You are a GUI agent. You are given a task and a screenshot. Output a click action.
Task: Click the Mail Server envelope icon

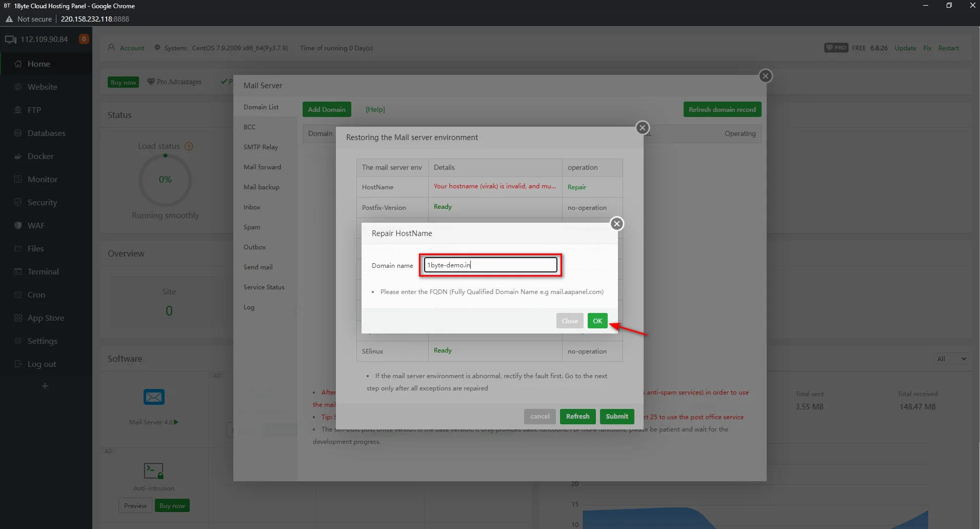(x=154, y=397)
